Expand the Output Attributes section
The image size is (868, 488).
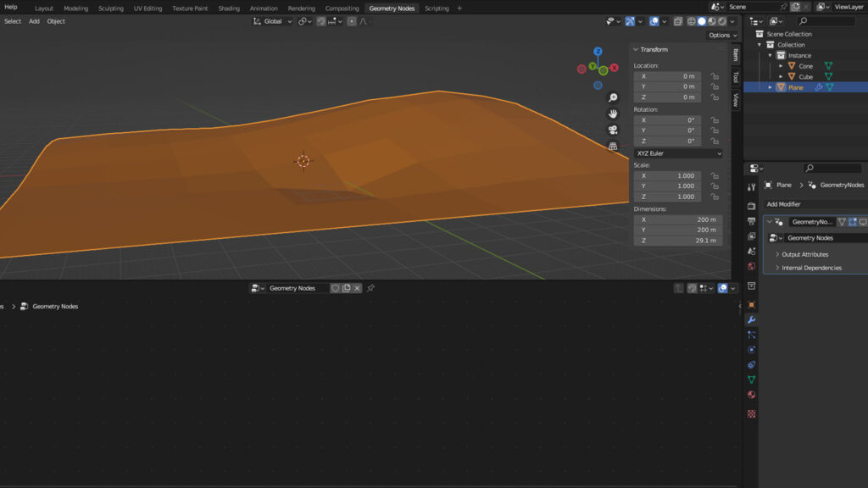805,254
